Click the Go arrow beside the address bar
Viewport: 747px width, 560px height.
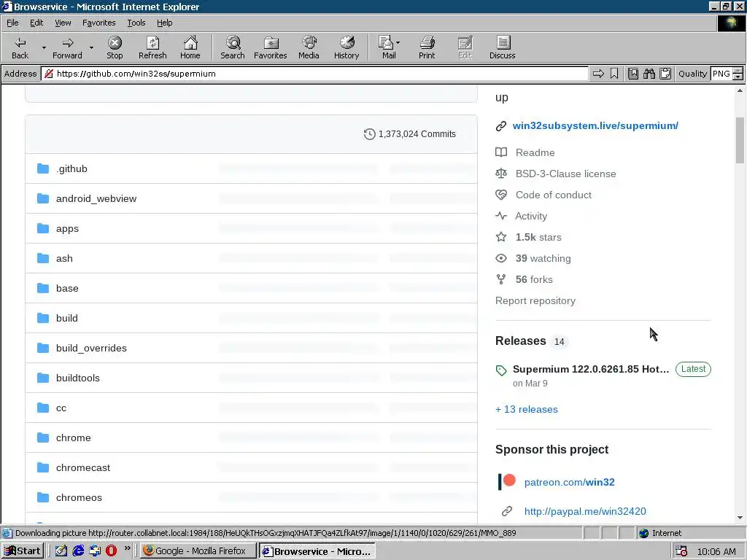(598, 74)
